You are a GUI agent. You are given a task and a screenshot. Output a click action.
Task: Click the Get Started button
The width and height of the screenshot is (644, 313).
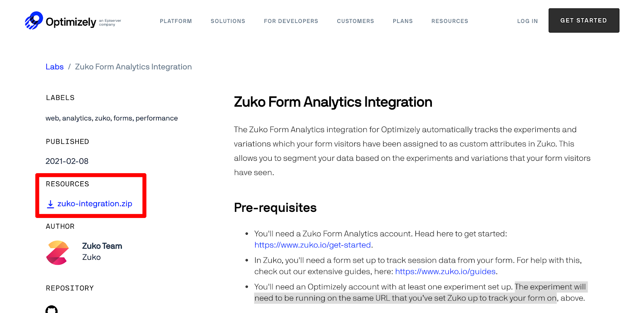click(583, 20)
